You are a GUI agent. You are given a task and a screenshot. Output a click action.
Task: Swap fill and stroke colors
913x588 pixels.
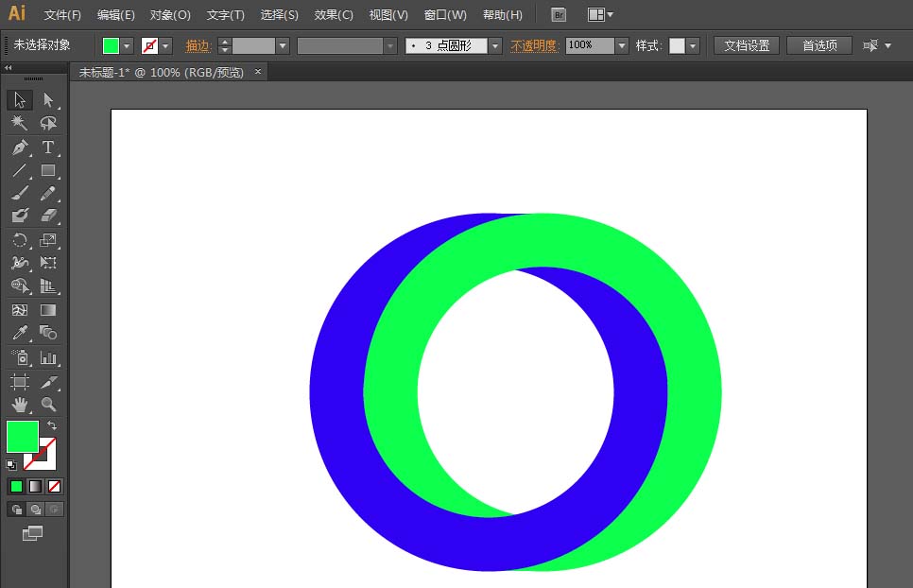click(52, 425)
